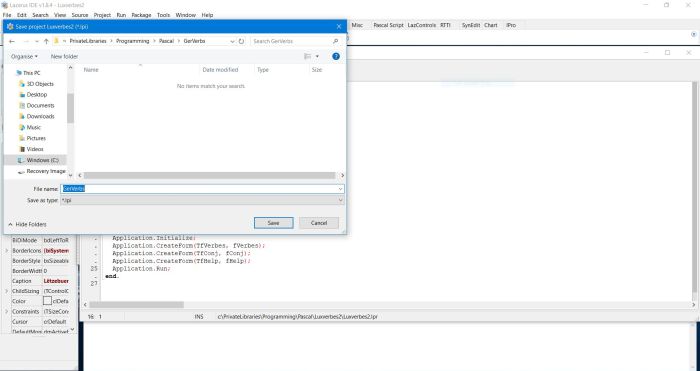Select Desktop in navigation pane

[37, 95]
